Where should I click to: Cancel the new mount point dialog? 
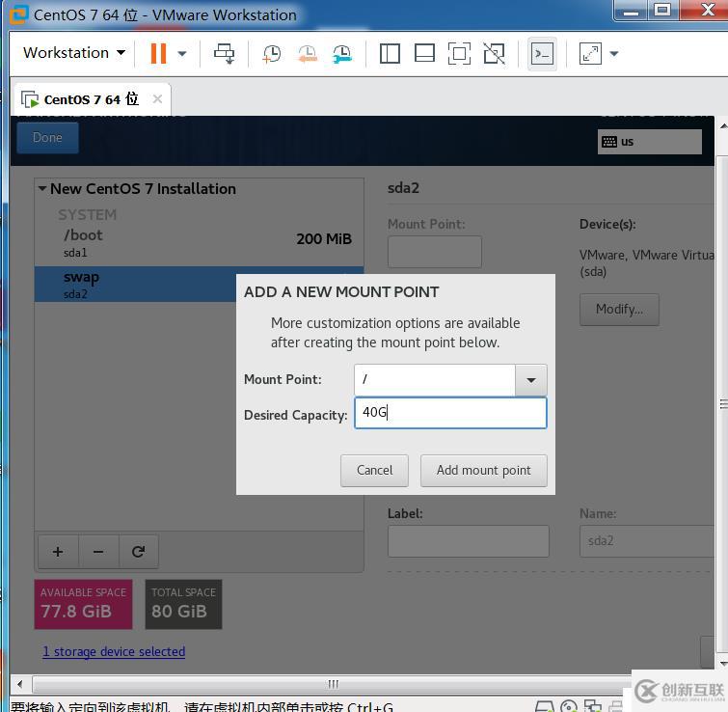point(374,471)
